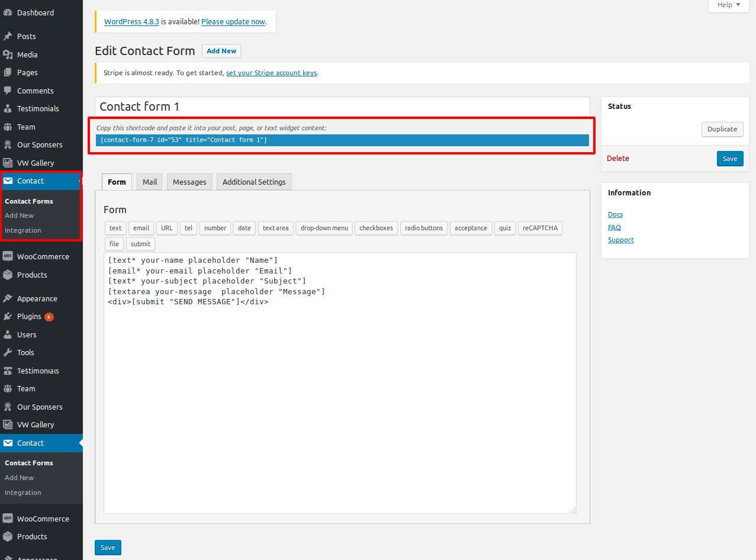Insert a drop-down menu form tag

pos(324,228)
